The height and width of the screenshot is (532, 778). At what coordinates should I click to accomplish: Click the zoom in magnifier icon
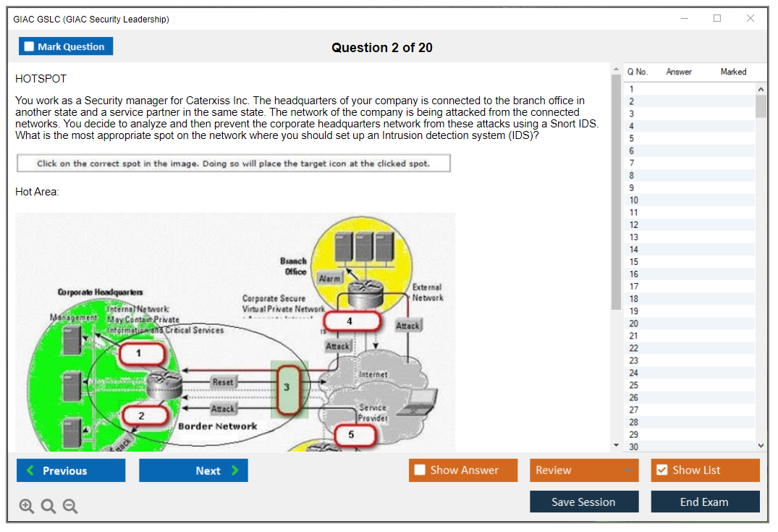pos(26,507)
